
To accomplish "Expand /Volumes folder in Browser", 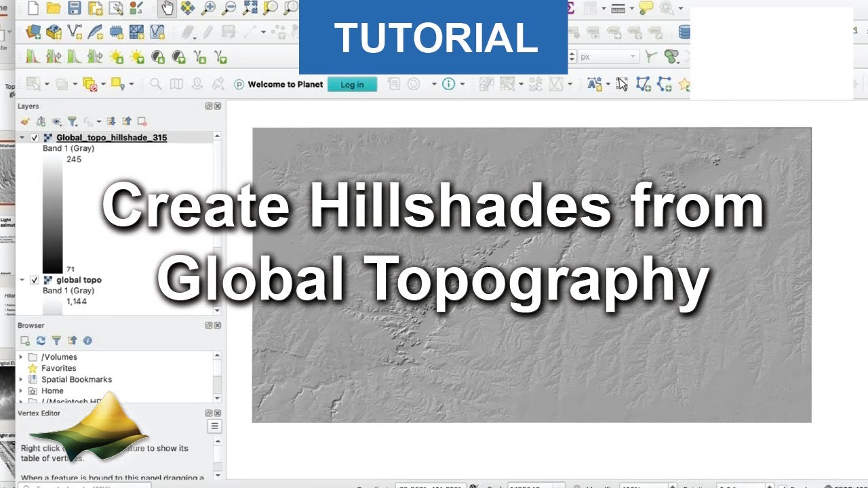I will point(21,357).
